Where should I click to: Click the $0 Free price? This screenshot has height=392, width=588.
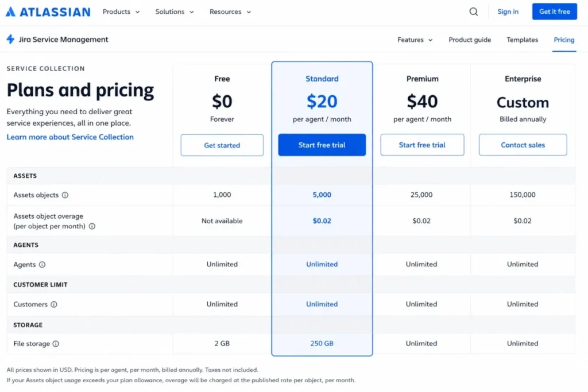222,101
